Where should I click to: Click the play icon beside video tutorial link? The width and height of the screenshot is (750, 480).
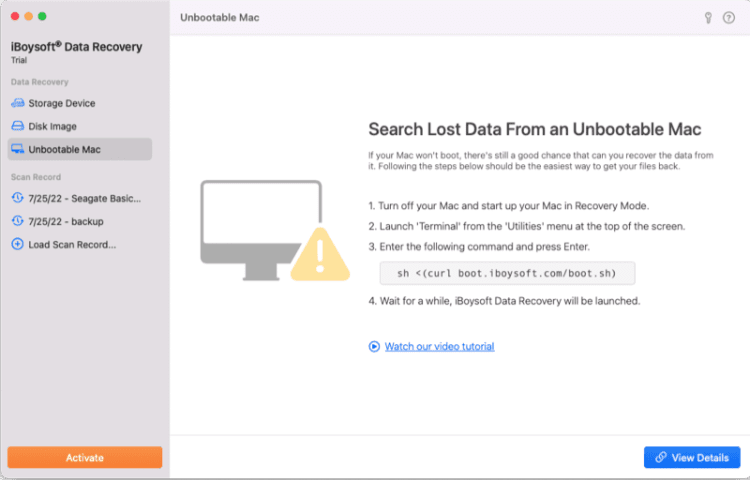click(375, 347)
